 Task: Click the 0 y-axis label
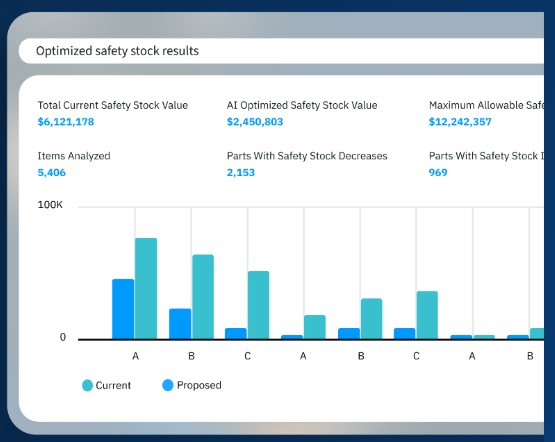click(63, 337)
